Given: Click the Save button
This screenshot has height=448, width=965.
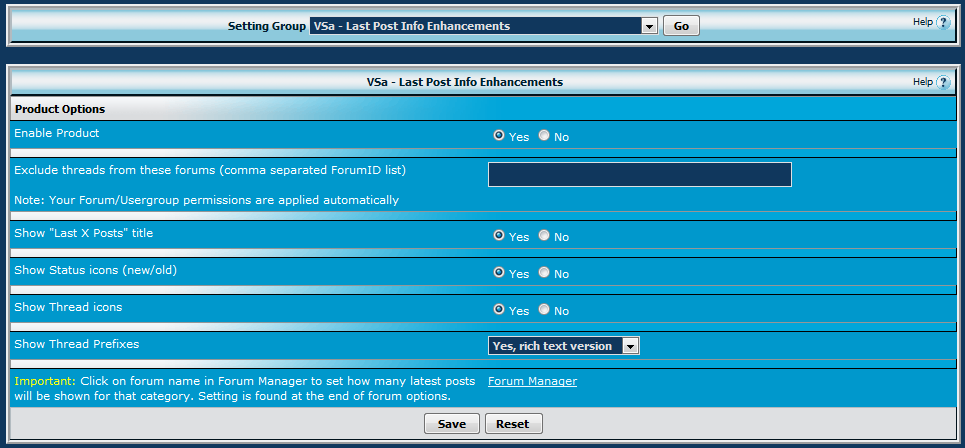Looking at the screenshot, I should (x=452, y=424).
